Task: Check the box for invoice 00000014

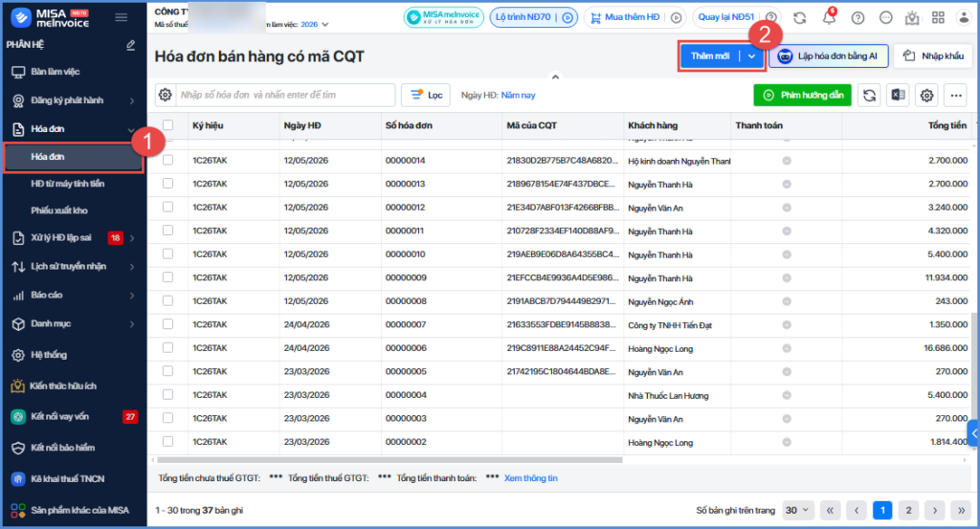Action: click(x=167, y=160)
